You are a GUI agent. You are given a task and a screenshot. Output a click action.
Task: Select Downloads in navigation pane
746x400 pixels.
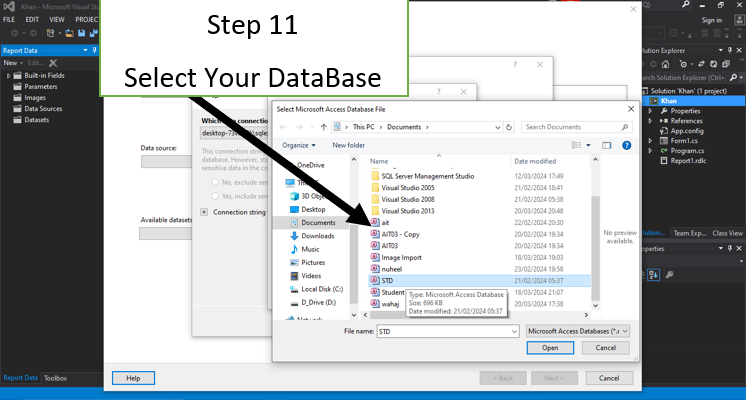(x=318, y=236)
